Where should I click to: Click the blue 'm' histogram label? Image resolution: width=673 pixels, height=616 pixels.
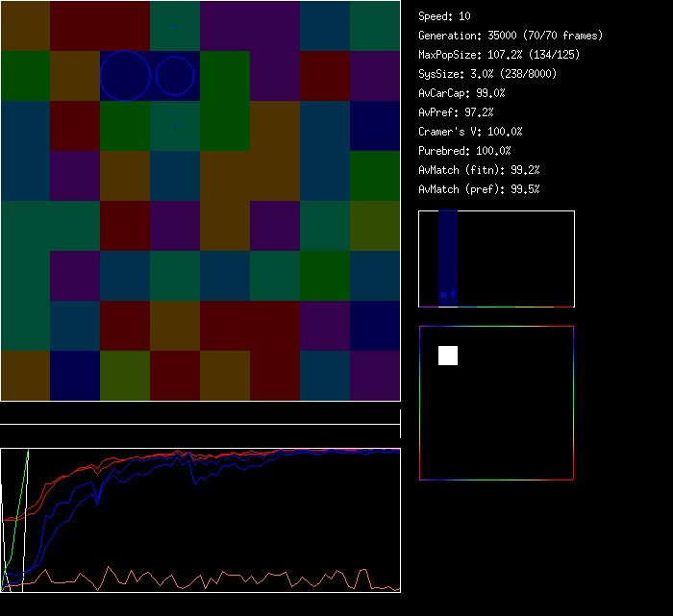[x=443, y=295]
